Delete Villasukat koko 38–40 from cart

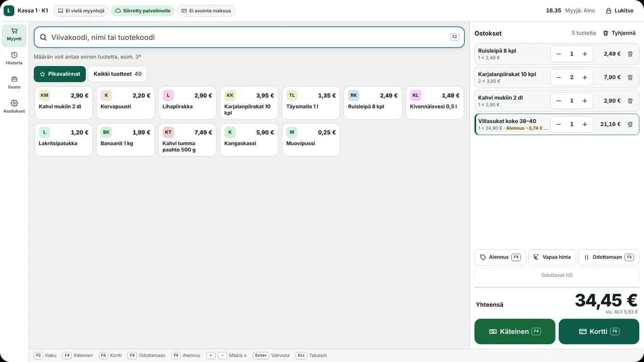click(x=630, y=124)
